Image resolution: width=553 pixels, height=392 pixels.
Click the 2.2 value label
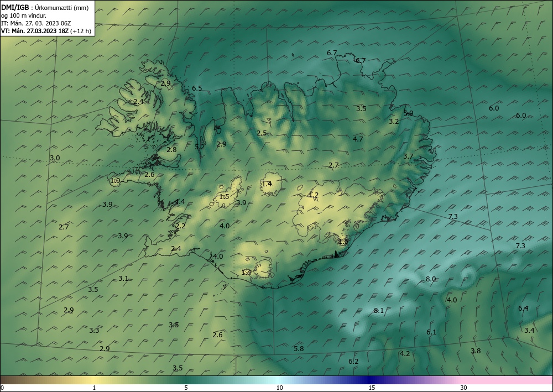pos(181,226)
